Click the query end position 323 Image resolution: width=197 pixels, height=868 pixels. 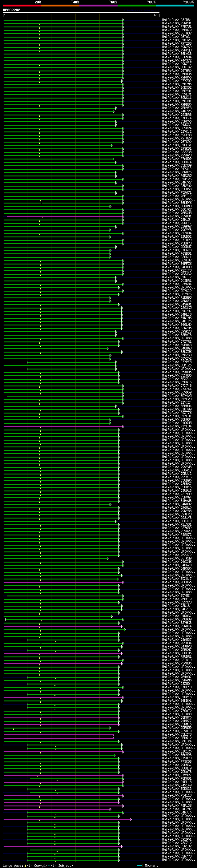point(155,15)
